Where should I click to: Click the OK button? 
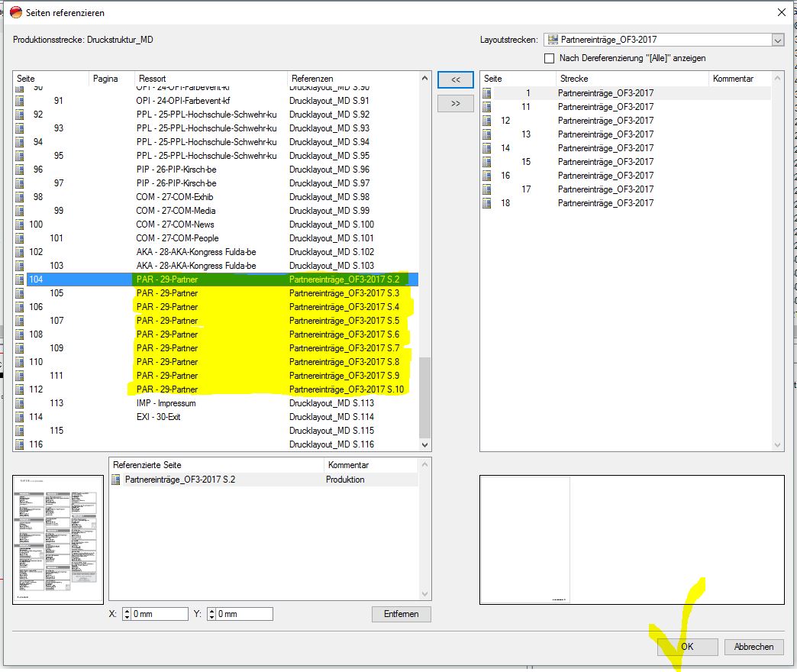coord(687,646)
